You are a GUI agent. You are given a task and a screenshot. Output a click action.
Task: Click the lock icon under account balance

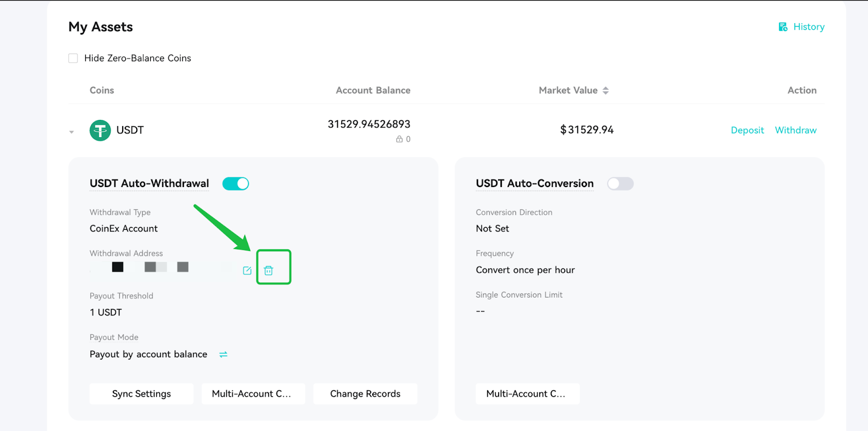tap(399, 139)
